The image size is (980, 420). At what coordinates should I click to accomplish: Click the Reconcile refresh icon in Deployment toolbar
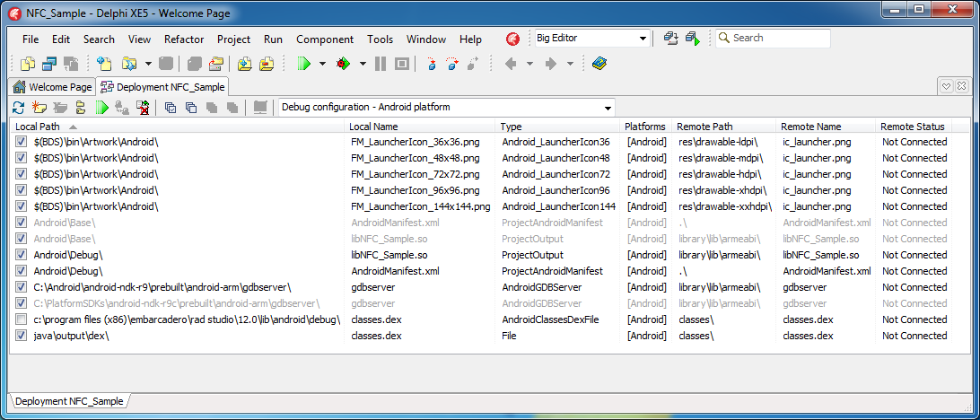tap(19, 108)
